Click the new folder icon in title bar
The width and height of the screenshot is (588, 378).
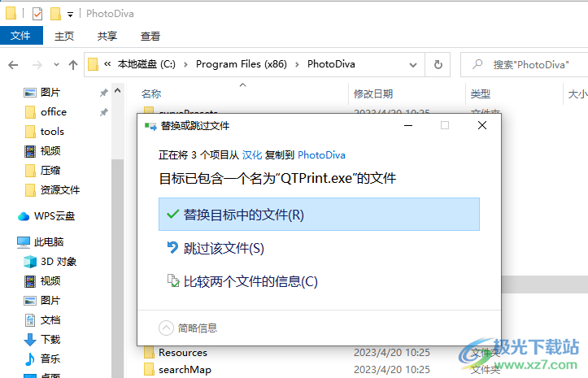click(x=55, y=14)
